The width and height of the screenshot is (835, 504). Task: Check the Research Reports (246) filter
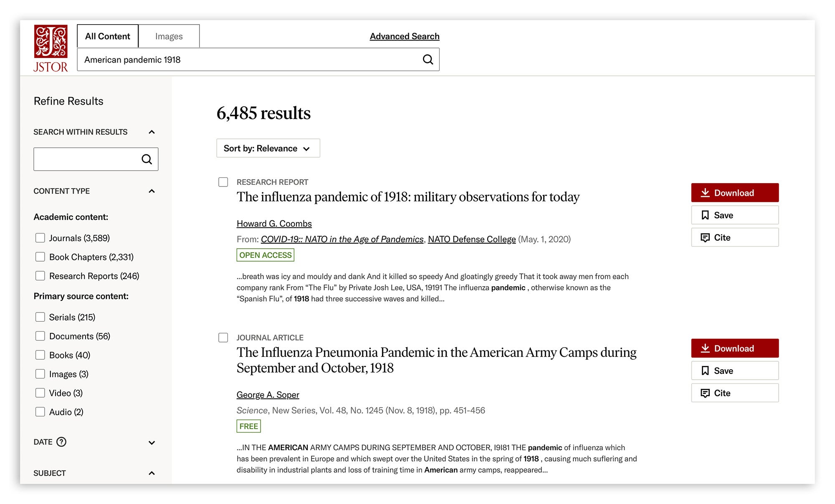pos(40,276)
